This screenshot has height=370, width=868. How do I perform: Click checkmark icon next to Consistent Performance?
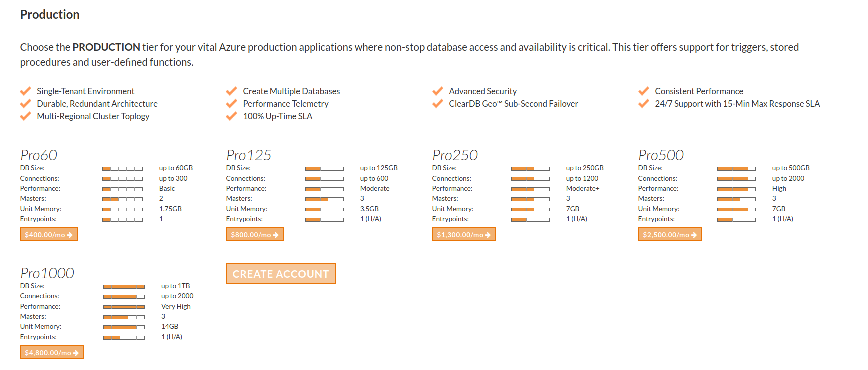coord(644,91)
